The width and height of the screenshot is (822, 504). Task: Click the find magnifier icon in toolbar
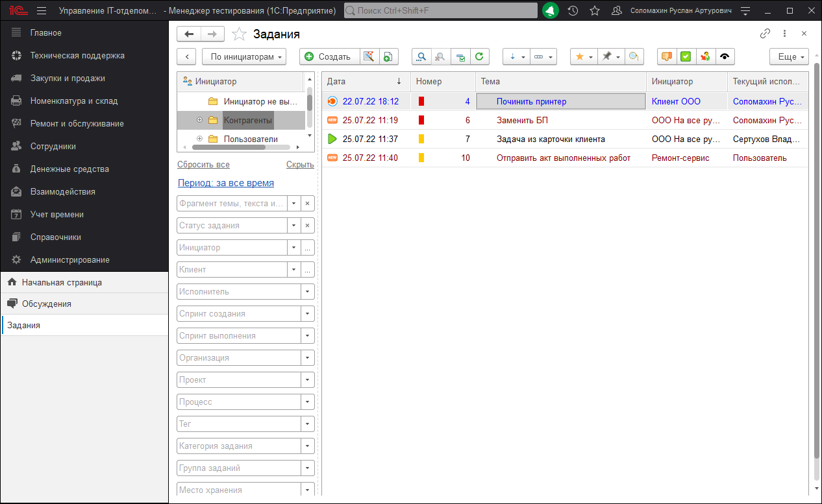[x=421, y=57]
